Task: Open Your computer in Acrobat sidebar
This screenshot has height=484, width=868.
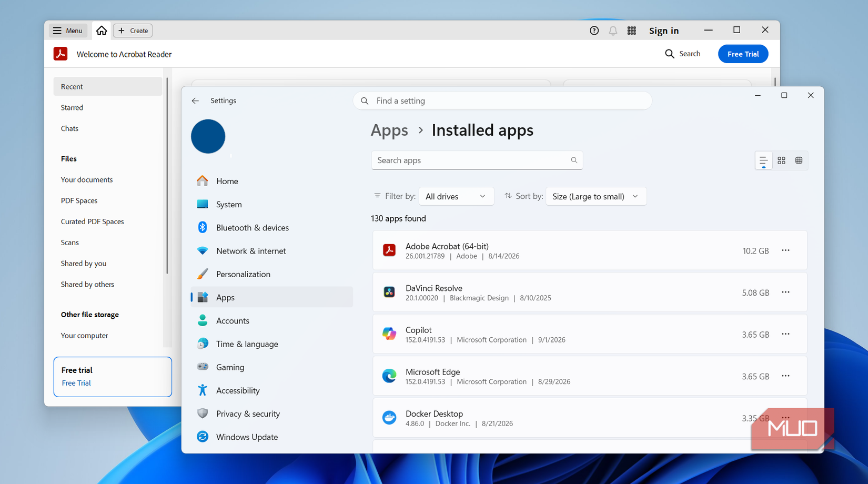Action: pos(84,335)
